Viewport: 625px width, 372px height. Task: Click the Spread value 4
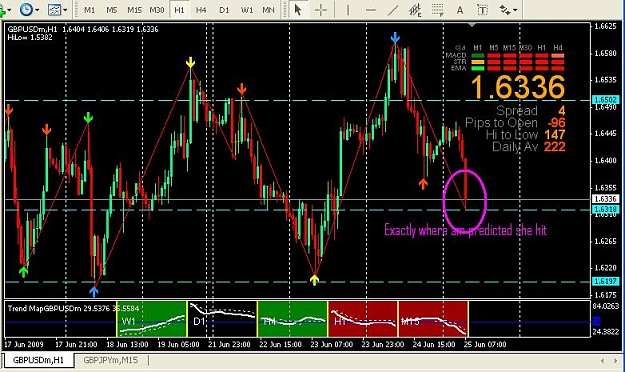tap(561, 110)
